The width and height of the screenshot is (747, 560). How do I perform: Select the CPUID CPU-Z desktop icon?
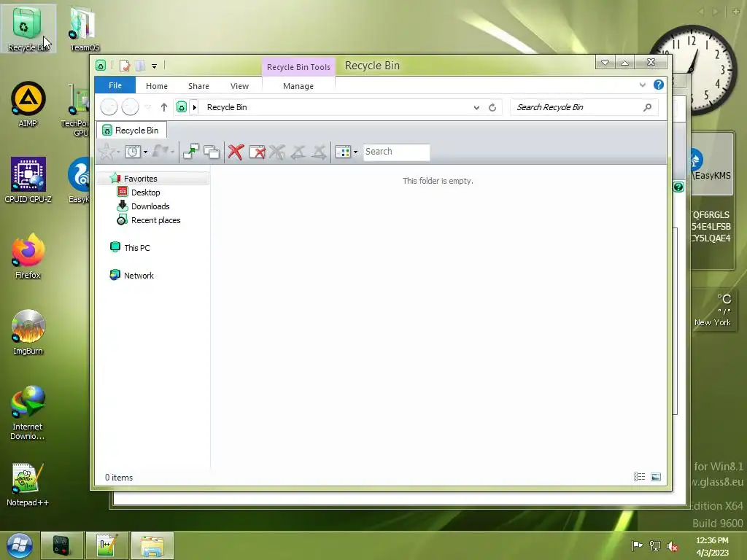pyautogui.click(x=28, y=180)
